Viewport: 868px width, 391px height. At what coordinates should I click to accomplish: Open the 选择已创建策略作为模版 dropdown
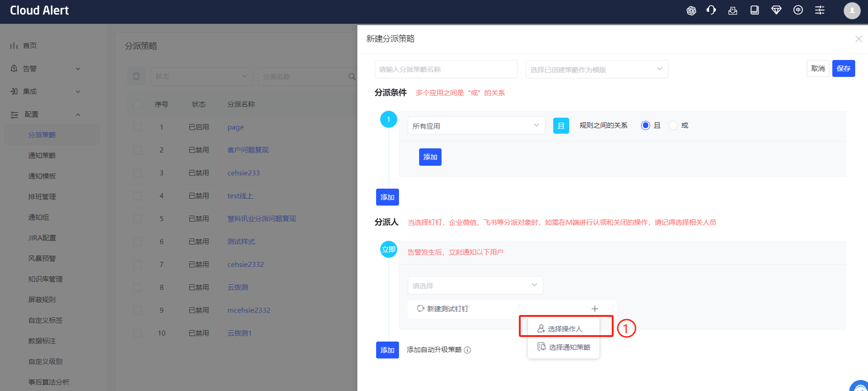coord(597,69)
